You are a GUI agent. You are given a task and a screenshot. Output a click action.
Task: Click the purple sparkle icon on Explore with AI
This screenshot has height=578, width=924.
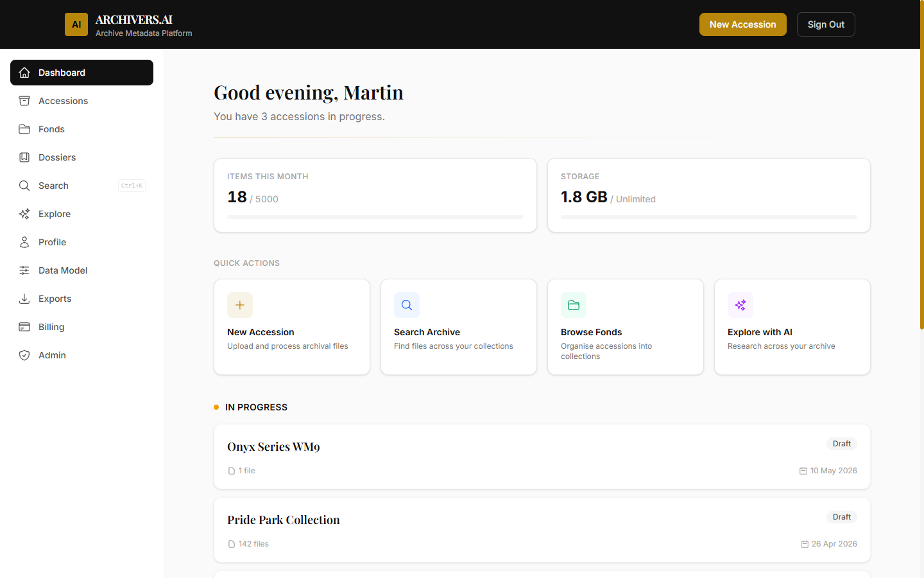pos(740,305)
